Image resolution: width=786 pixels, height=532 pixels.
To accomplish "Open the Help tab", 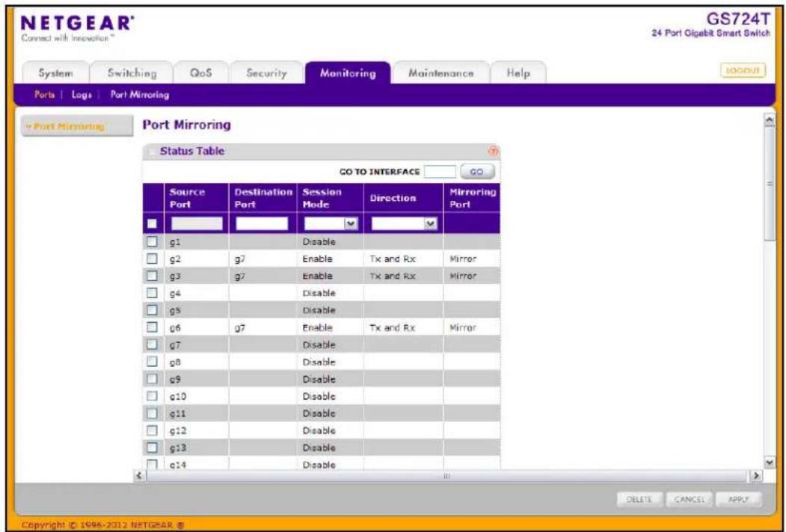I will click(518, 73).
